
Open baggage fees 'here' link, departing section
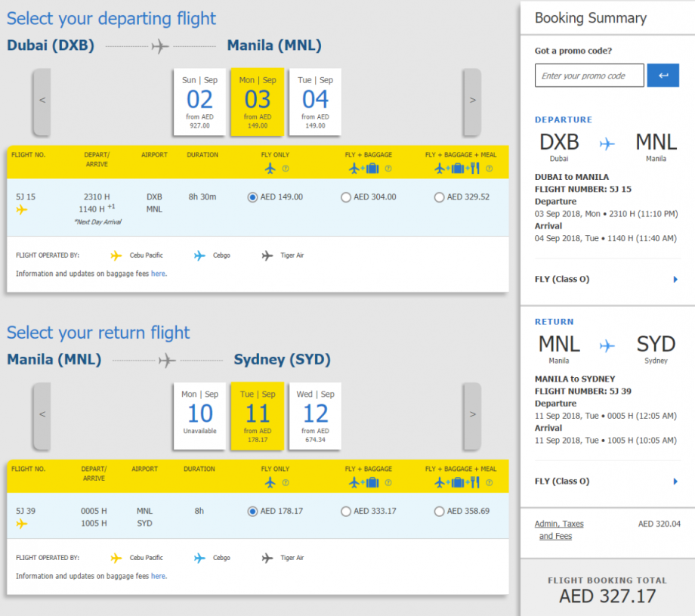[x=158, y=274]
